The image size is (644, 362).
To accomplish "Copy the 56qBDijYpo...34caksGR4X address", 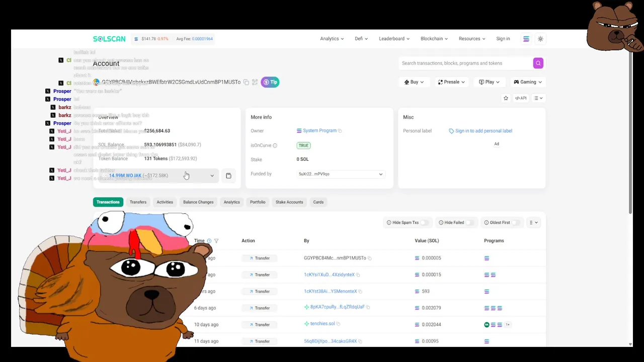I will pos(360,341).
